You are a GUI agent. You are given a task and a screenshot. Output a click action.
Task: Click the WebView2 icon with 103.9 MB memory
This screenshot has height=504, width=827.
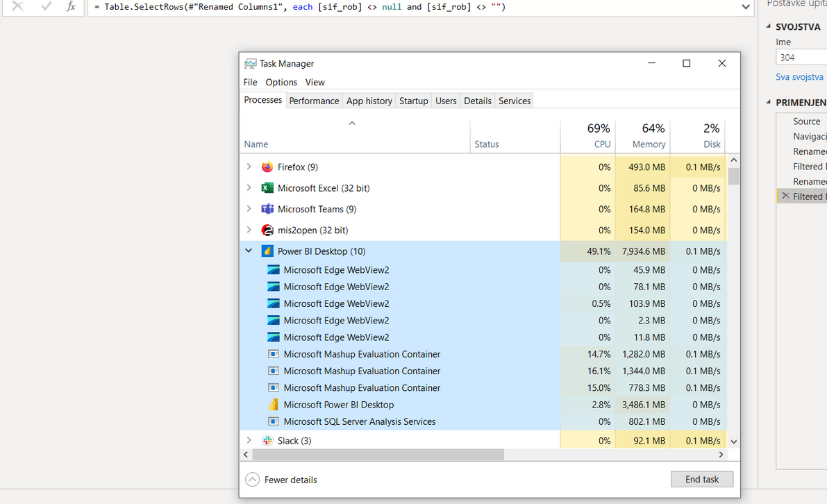point(273,303)
